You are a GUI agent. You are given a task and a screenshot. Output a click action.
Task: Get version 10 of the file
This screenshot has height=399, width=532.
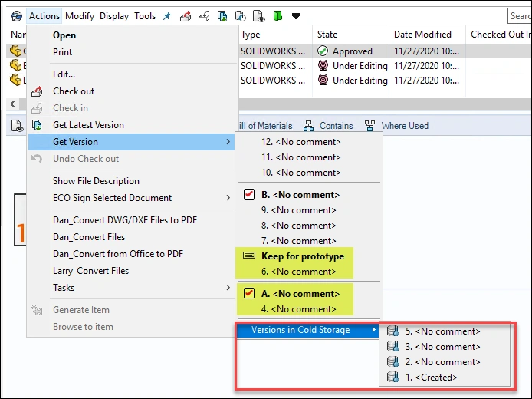(x=301, y=173)
